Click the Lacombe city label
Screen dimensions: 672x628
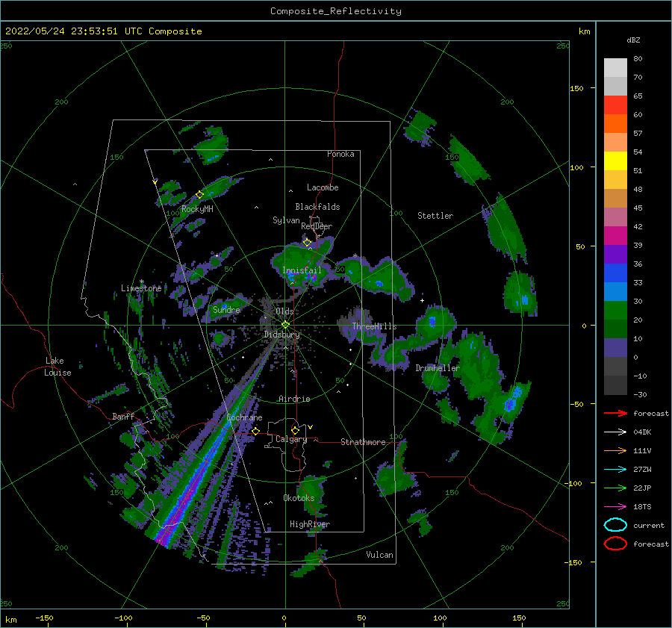click(323, 187)
